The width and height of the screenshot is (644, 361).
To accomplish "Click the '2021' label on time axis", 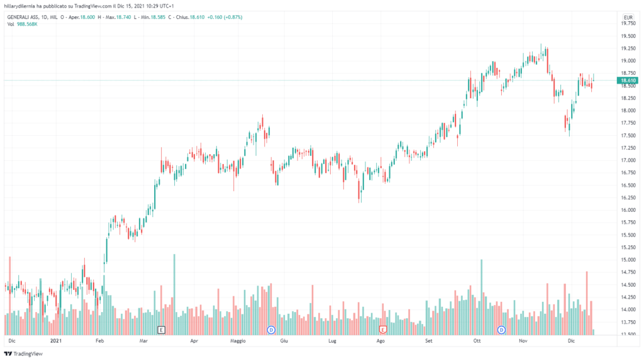I will click(56, 340).
